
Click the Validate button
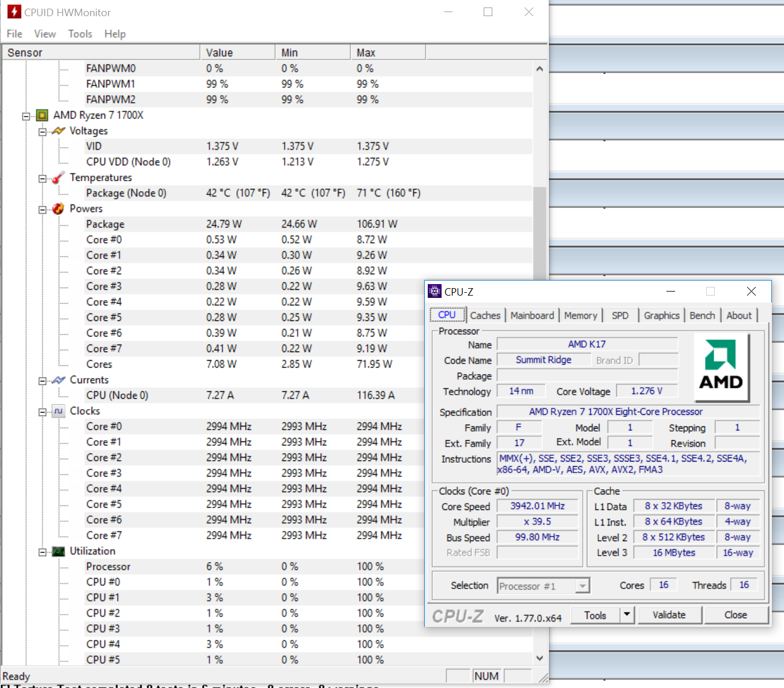coord(669,615)
